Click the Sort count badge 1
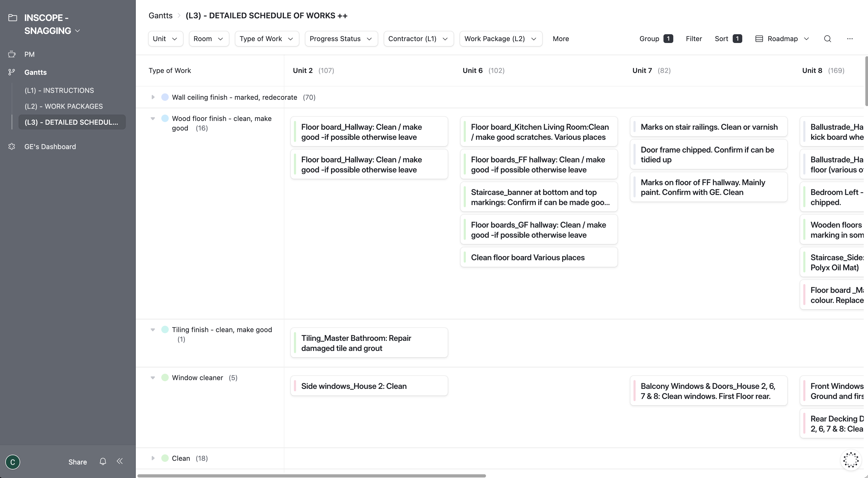868x478 pixels. tap(737, 39)
